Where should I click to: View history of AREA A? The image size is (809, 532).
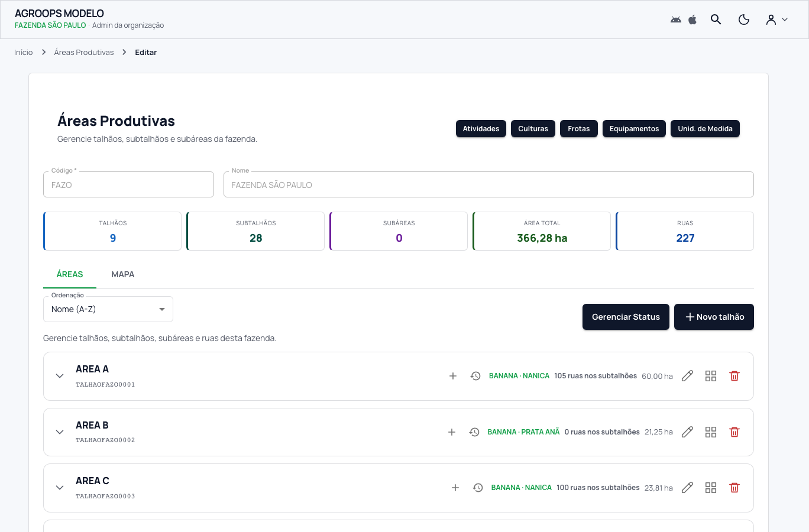point(475,376)
